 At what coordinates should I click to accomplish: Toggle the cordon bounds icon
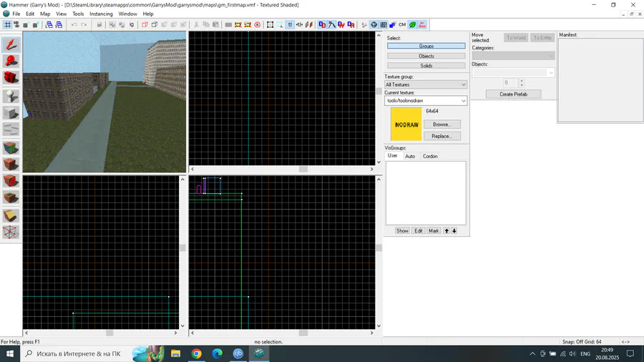coord(238,24)
